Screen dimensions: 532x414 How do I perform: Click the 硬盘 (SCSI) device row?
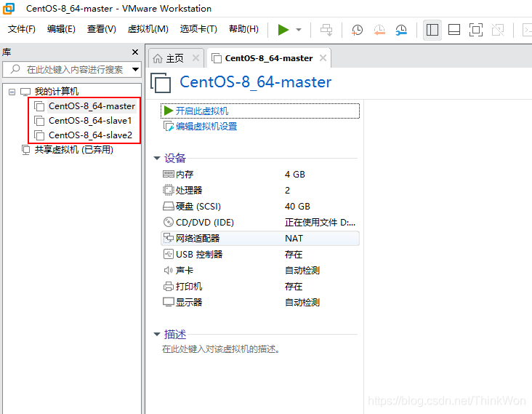pyautogui.click(x=260, y=206)
